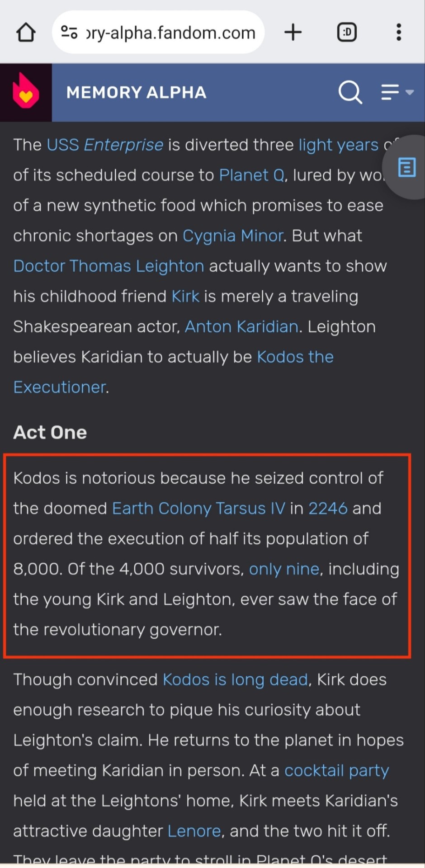Follow the light years link

pos(338,145)
